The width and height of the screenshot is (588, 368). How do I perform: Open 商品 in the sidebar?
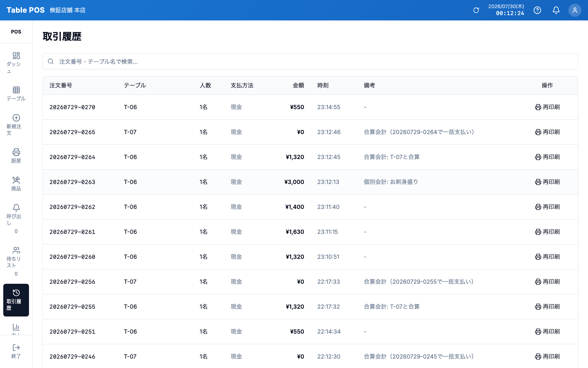16,184
